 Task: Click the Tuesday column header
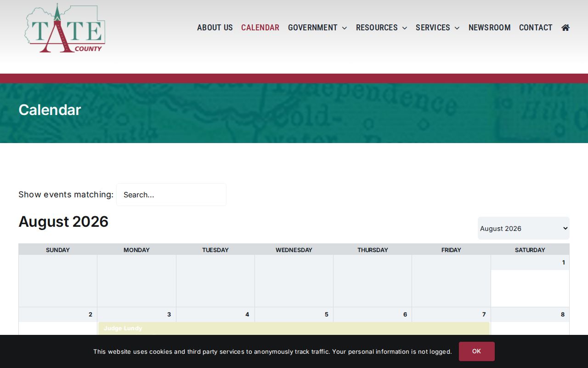(215, 250)
